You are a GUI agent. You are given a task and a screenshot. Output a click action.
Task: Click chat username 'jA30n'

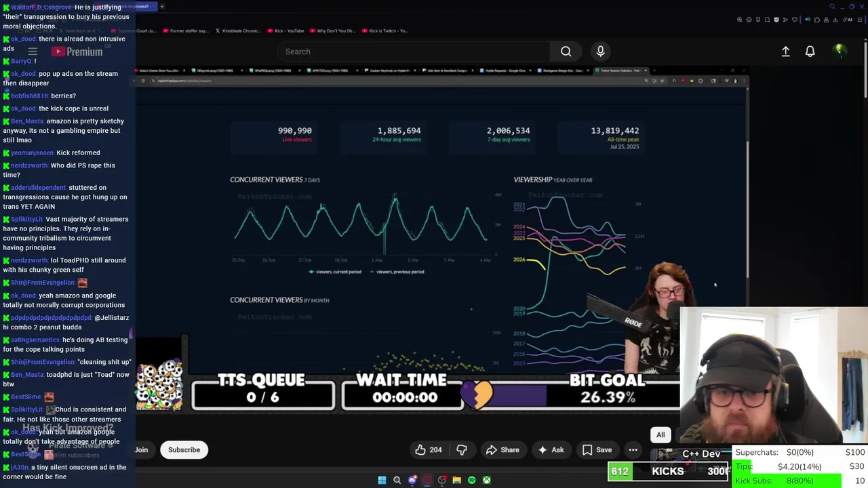20,467
